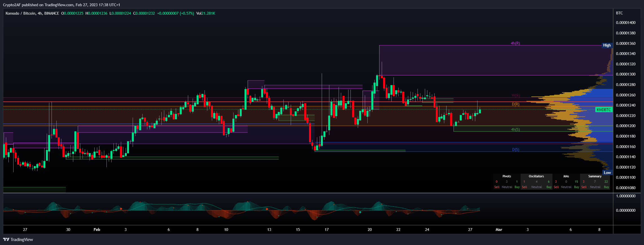
Task: Click price axis level 0.00001080
Action: (x=626, y=188)
